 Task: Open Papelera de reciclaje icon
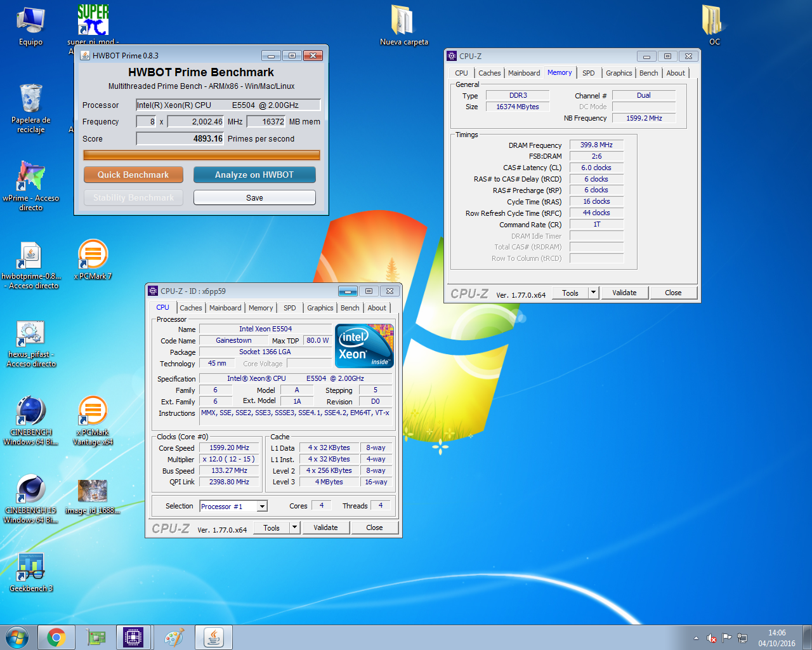click(x=30, y=108)
